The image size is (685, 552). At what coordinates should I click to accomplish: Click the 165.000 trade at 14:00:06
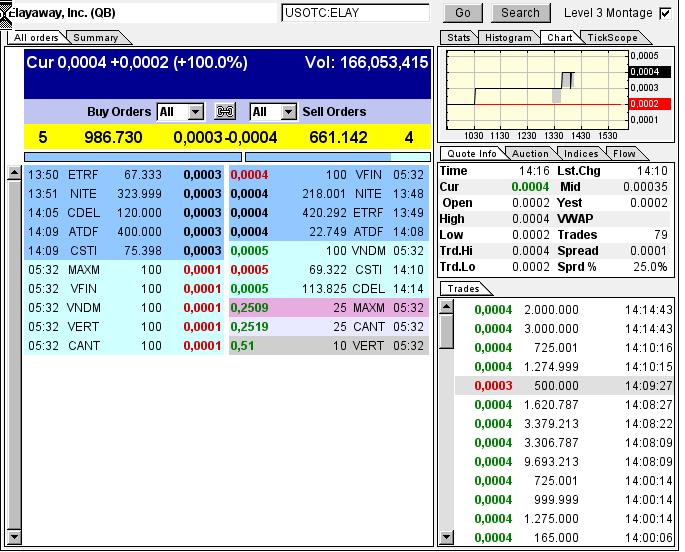point(564,538)
